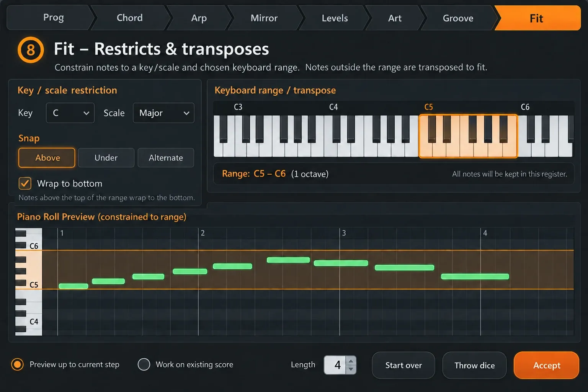Click the highlighted C5–C6 keyboard range
Viewport: 588px width, 392px height.
coord(468,136)
